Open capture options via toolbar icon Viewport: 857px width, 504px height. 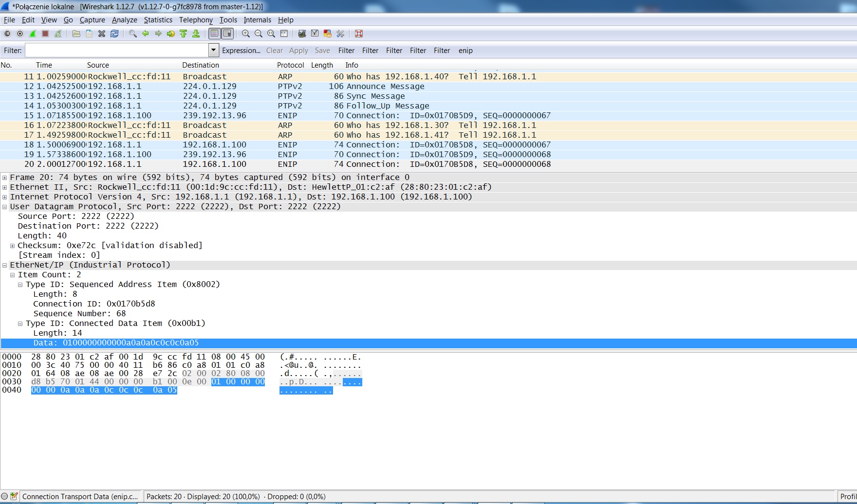click(20, 34)
